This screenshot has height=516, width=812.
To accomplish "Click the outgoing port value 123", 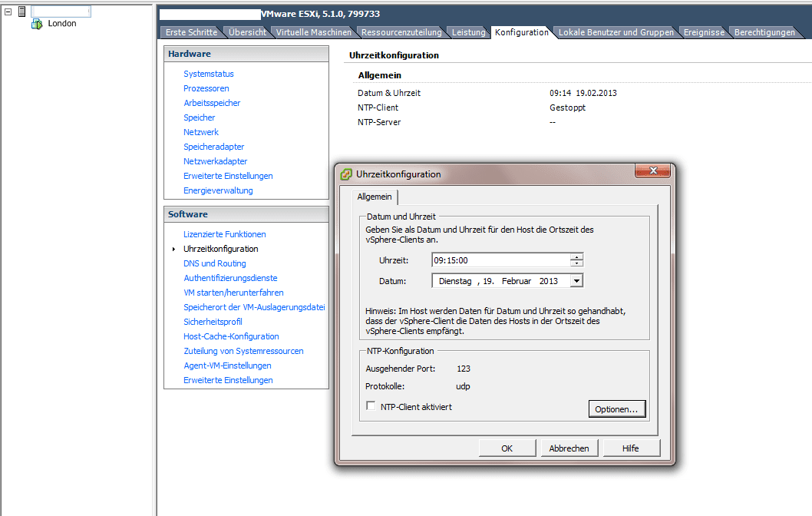I will point(464,369).
